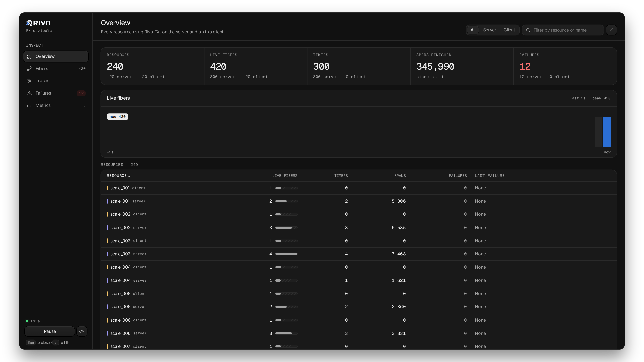
Task: Click the 'last 2s · peak 420' label
Action: coord(590,98)
